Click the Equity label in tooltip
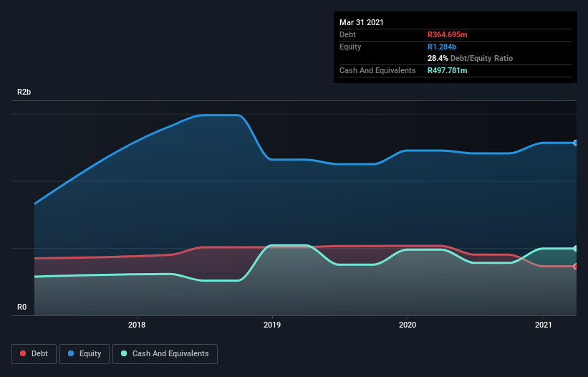The height and width of the screenshot is (377, 588). pos(350,47)
